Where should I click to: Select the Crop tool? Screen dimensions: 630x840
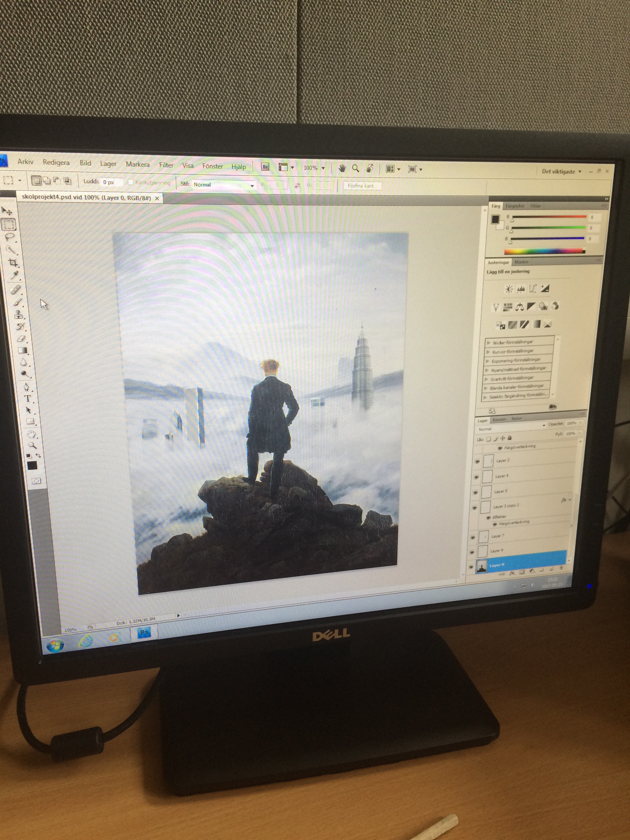tap(13, 262)
